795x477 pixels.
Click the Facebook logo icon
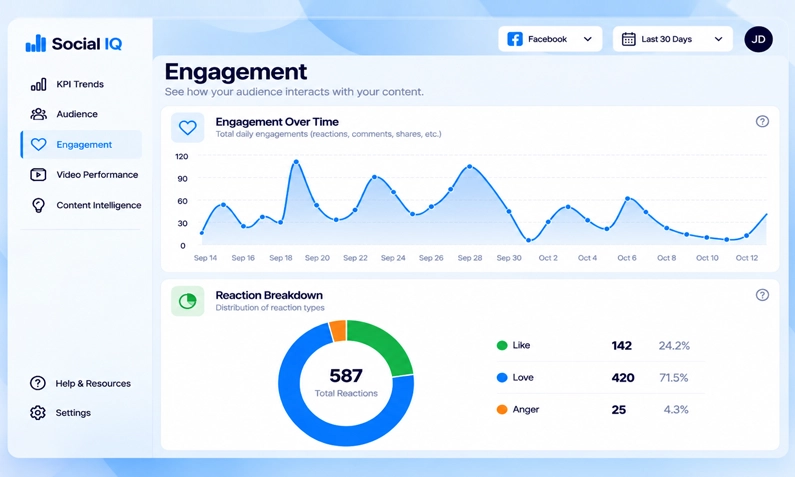(x=515, y=39)
